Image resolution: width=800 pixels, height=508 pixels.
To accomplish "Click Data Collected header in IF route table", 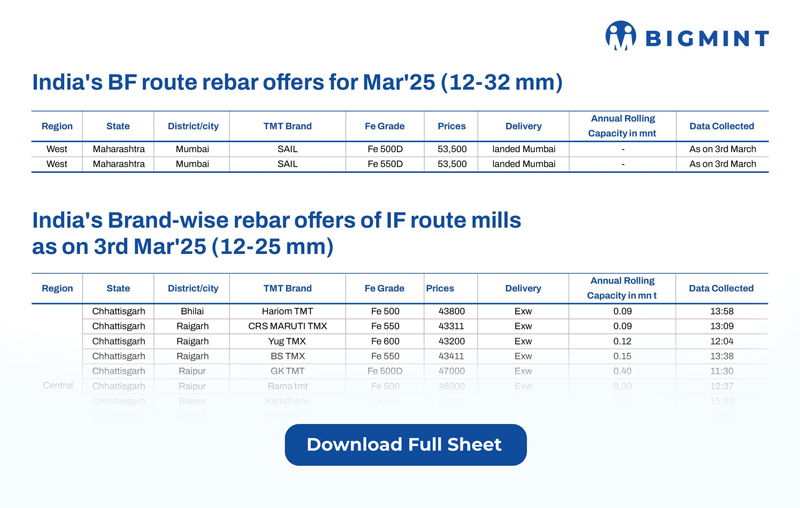I will click(x=721, y=288).
